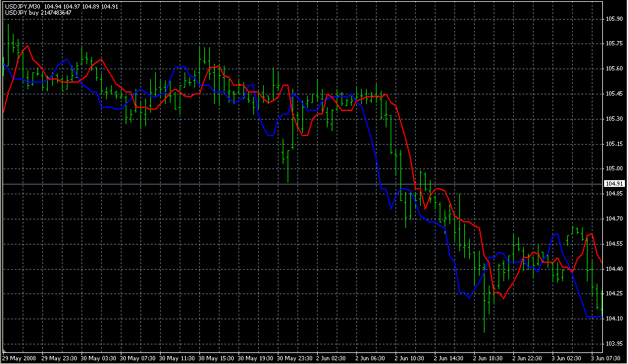
Task: Click the 105.00 level on price scale
Action: (614, 169)
